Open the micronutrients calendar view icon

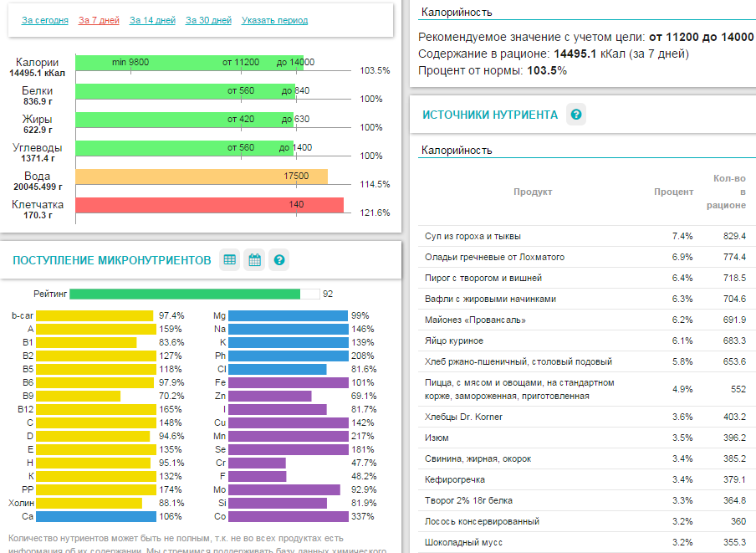(x=254, y=260)
